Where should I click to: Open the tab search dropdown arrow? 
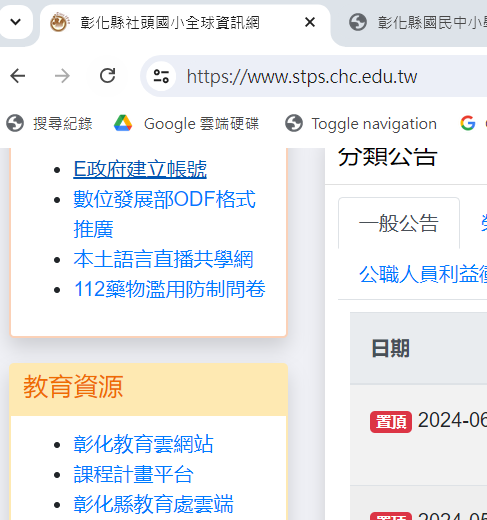[x=16, y=22]
